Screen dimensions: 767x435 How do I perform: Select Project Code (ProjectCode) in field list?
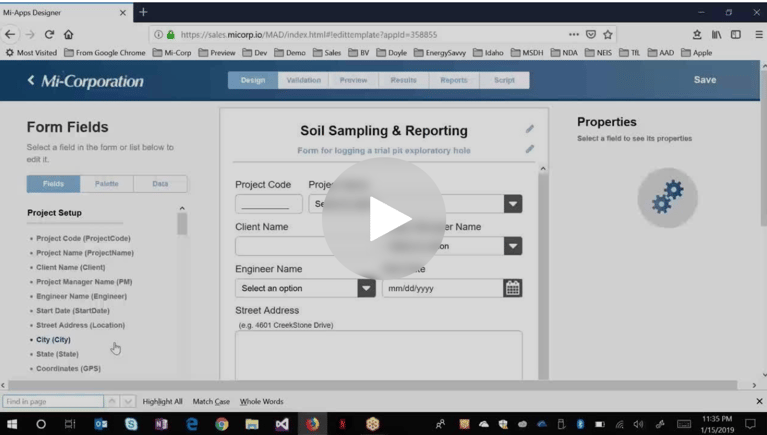click(83, 238)
